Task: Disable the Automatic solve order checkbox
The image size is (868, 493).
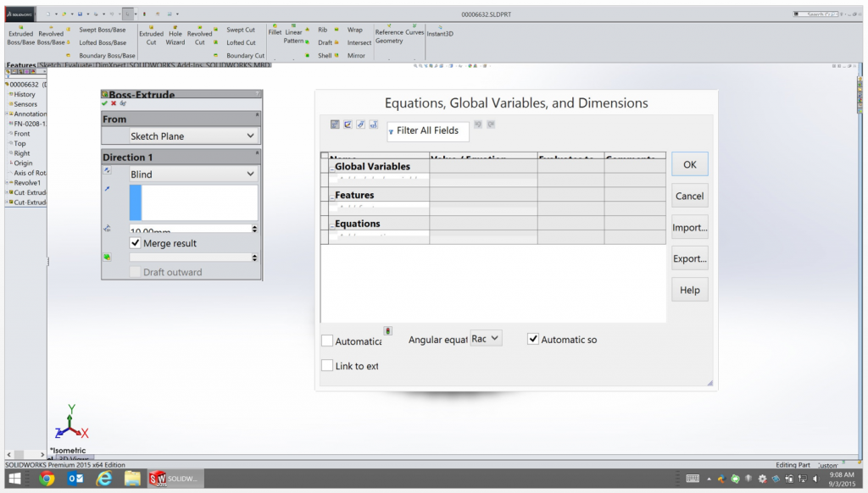Action: [533, 339]
